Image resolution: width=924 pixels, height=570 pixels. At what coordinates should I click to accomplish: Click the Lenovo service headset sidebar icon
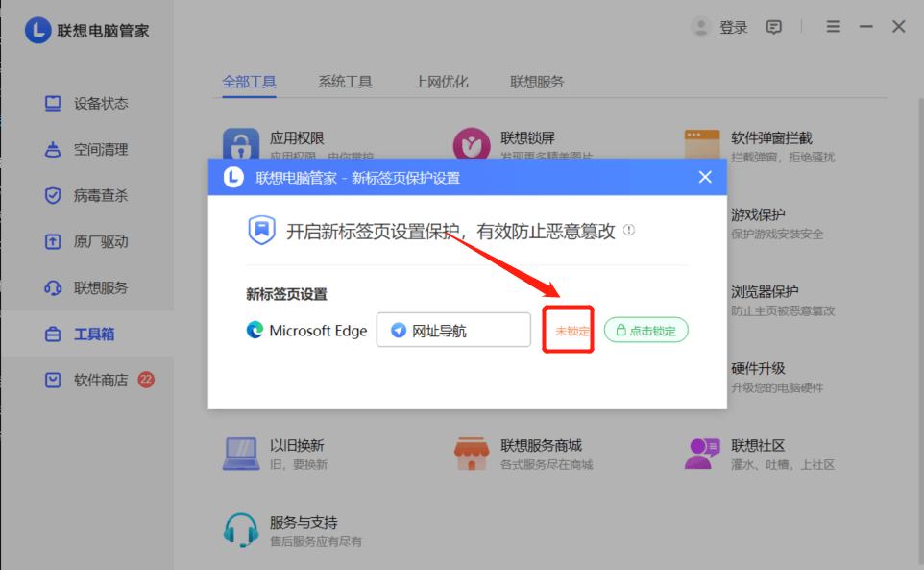point(53,287)
